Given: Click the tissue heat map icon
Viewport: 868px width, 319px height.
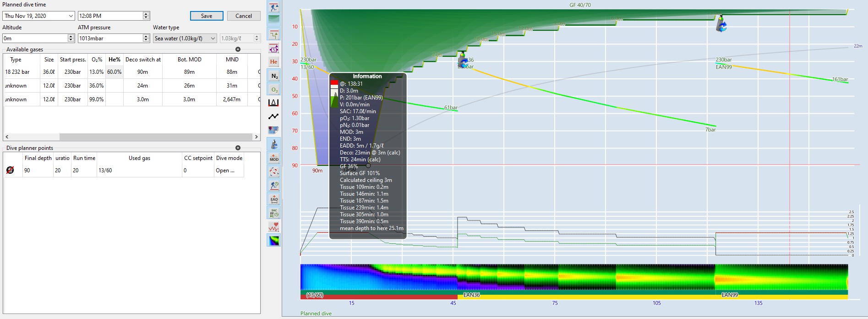Looking at the screenshot, I should (273, 241).
